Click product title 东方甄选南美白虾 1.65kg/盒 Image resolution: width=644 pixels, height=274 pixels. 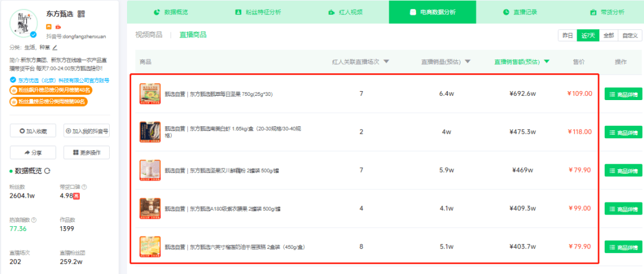[233, 132]
